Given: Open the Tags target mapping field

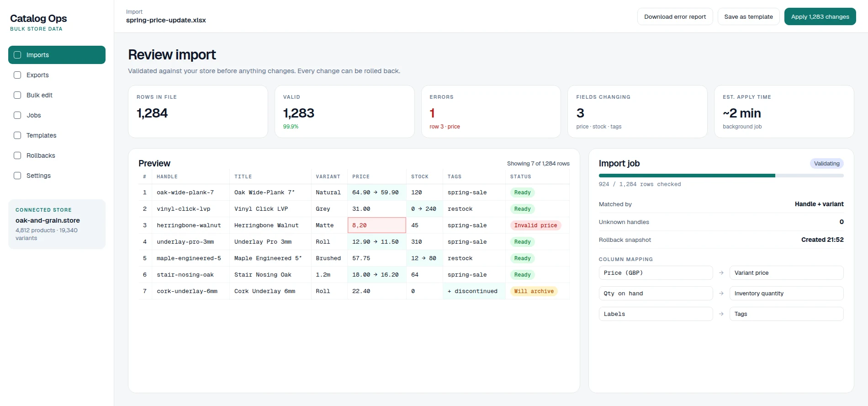Looking at the screenshot, I should pos(786,314).
